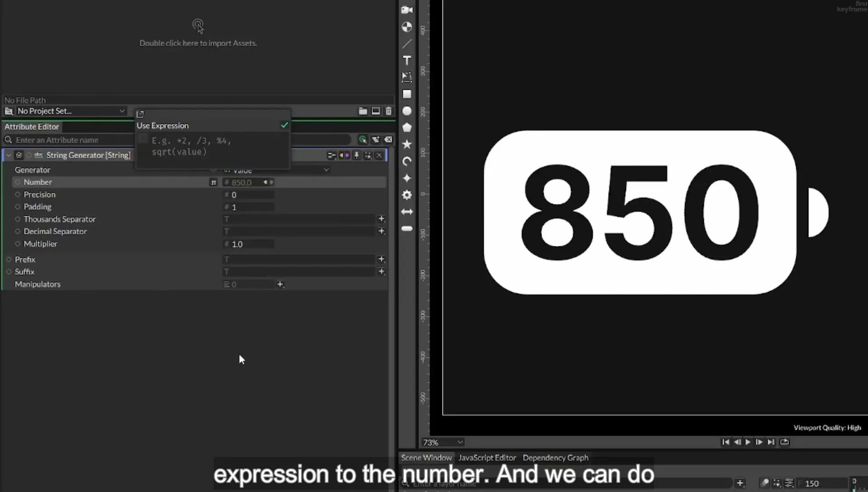Select the camera tool icon
The width and height of the screenshot is (868, 492).
407,10
